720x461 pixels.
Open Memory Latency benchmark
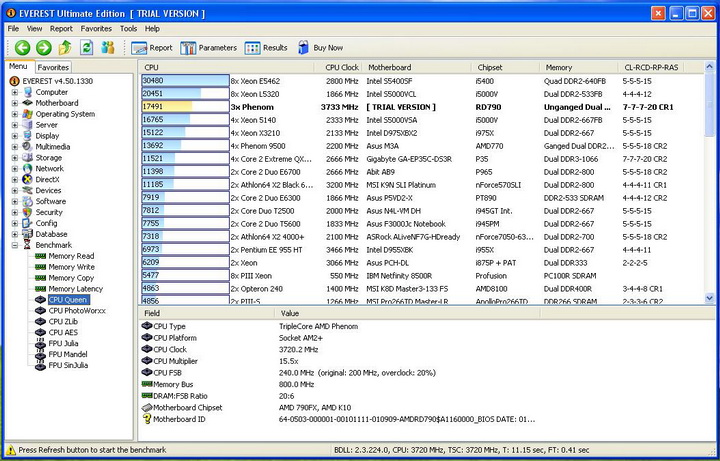[x=76, y=289]
